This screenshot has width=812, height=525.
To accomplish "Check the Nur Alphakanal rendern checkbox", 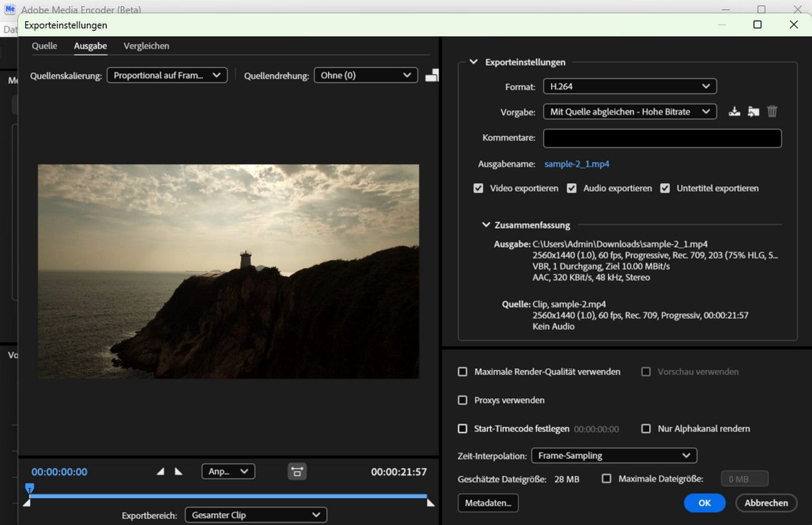I will [x=646, y=429].
